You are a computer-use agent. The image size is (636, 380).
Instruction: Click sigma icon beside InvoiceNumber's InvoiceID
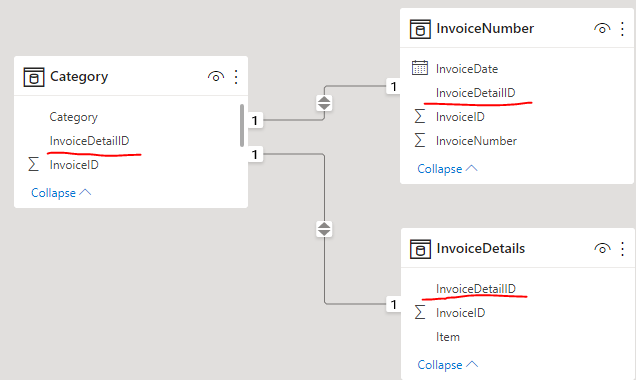[420, 116]
